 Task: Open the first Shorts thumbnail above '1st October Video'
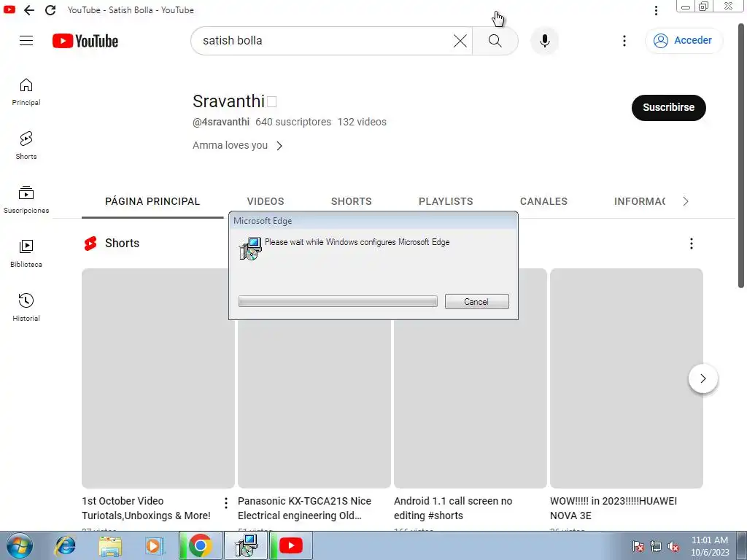tap(158, 378)
